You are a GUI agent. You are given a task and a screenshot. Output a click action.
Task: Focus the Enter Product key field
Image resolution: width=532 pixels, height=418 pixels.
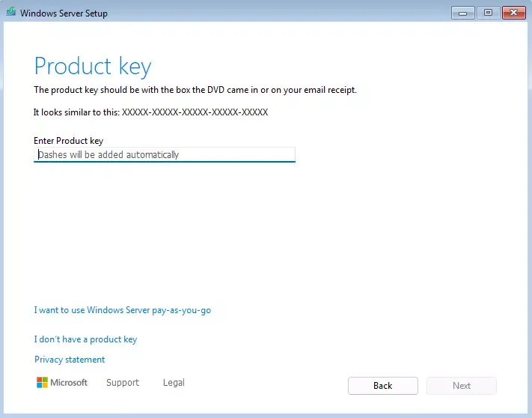pos(165,154)
